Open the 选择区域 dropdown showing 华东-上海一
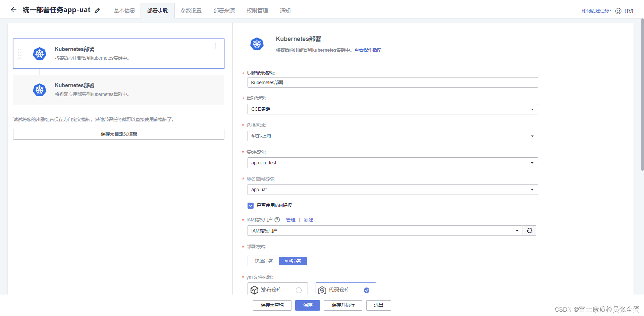Image resolution: width=644 pixels, height=316 pixels. click(392, 136)
